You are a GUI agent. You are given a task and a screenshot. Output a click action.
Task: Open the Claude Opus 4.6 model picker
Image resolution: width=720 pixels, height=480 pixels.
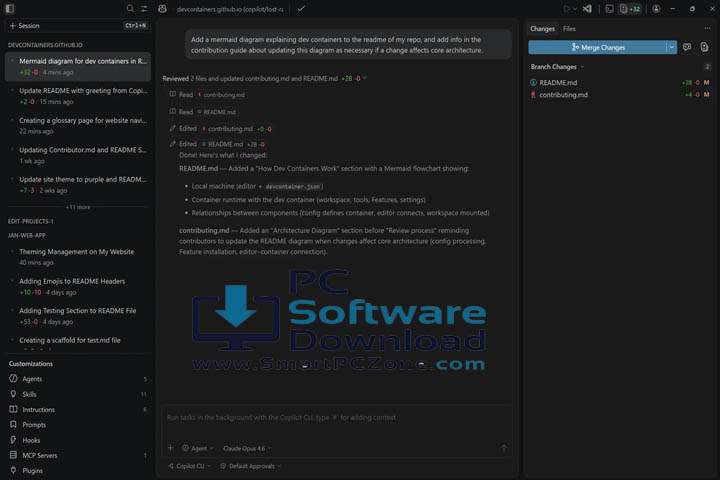(247, 448)
